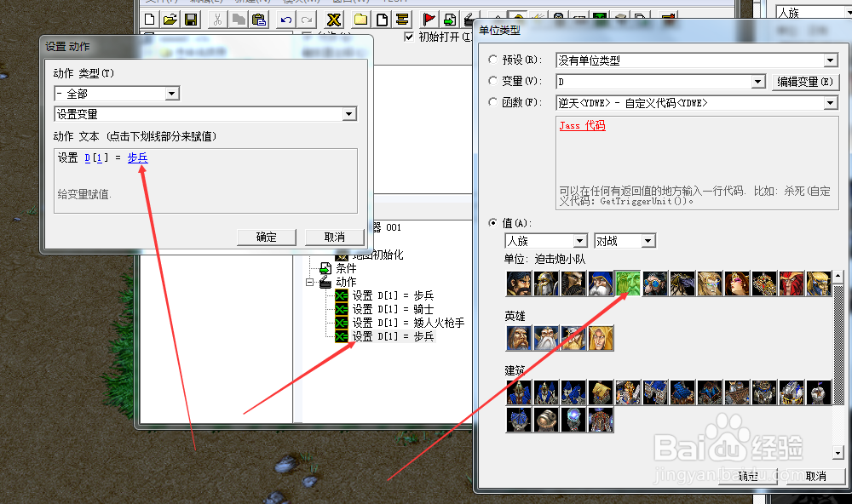The image size is (852, 504).
Task: Select the Flying Machine goggles portrait
Action: point(654,283)
